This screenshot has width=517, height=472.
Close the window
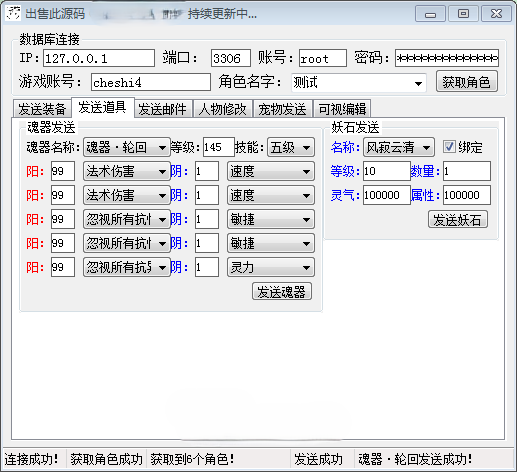click(x=496, y=14)
